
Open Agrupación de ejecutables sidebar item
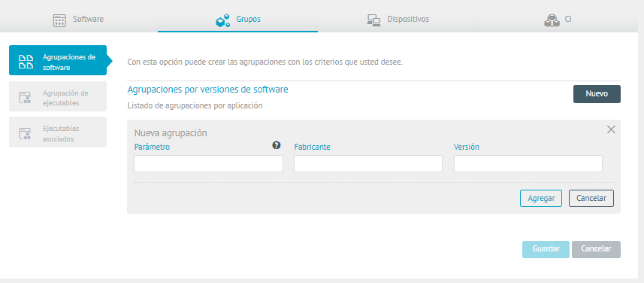coord(58,96)
